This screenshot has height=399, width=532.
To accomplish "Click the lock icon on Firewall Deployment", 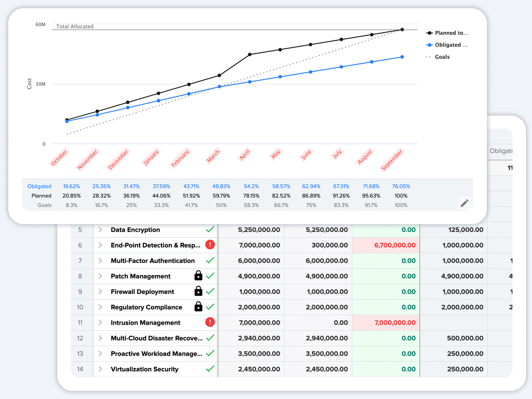I will click(x=198, y=291).
